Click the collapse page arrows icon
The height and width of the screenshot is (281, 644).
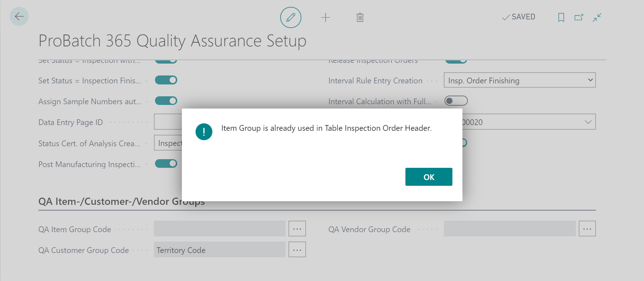coord(597,17)
